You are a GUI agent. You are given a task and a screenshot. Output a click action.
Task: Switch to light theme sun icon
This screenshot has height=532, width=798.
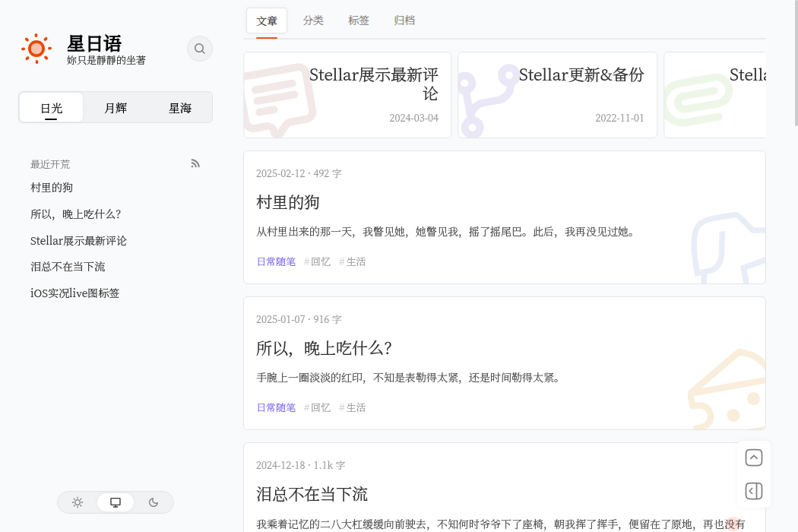(x=78, y=502)
